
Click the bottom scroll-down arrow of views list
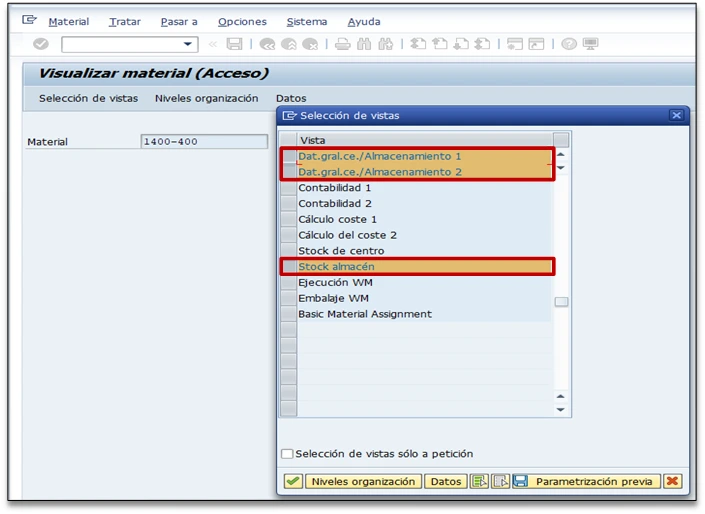point(561,410)
